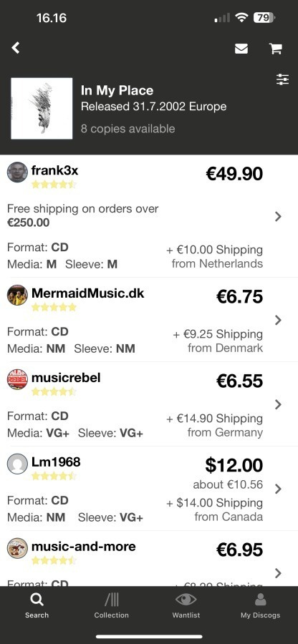Viewport: 298px width, 644px height.
Task: Expand frank3x listing with chevron
Action: [278, 216]
